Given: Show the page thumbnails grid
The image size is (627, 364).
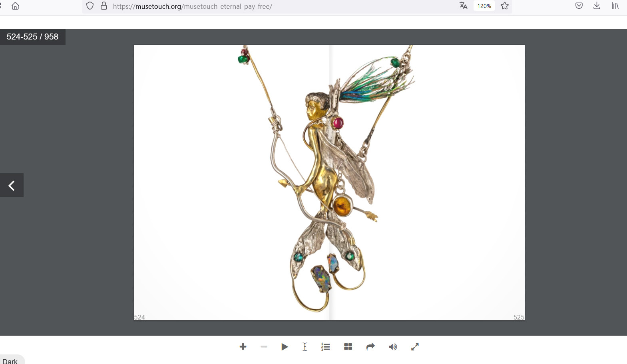Looking at the screenshot, I should coord(348,347).
